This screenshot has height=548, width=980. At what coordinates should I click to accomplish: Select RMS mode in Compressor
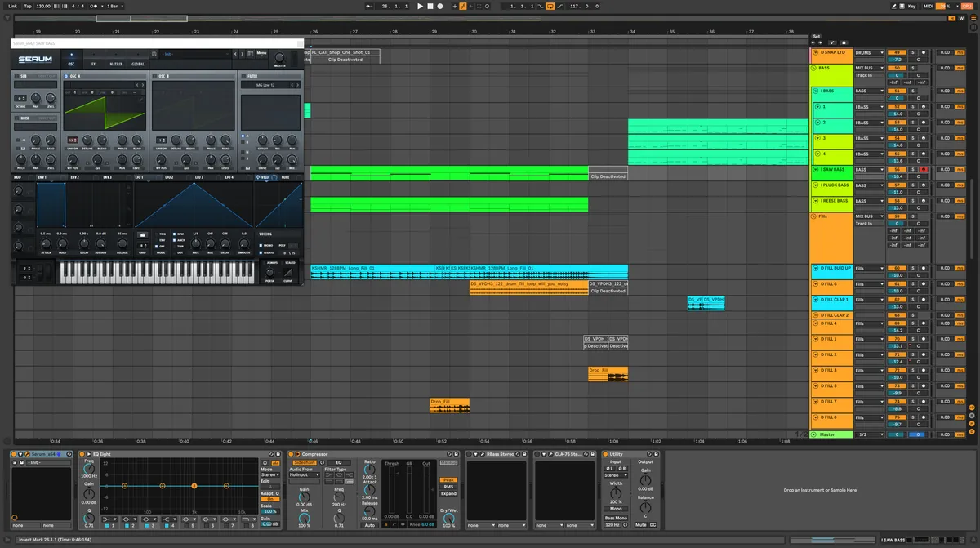448,487
